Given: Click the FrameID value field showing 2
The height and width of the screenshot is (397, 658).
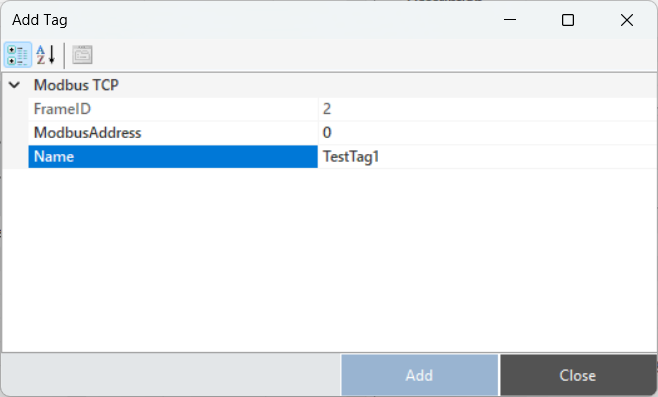Looking at the screenshot, I should [488, 109].
